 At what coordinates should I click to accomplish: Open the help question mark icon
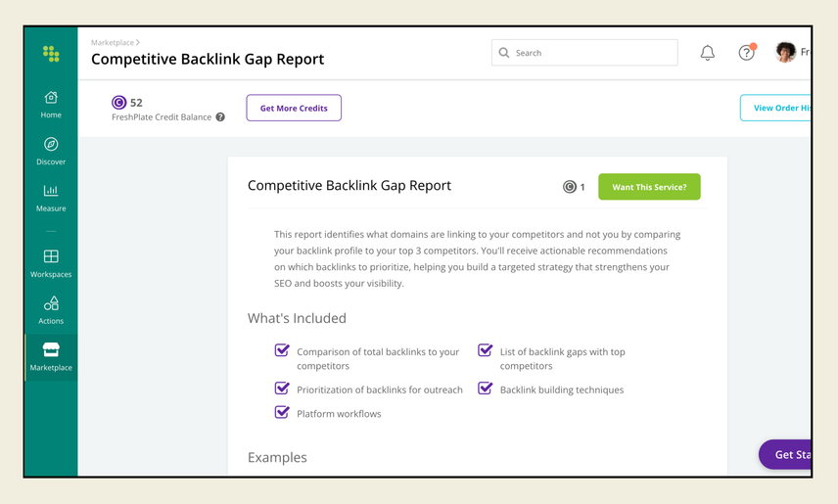point(746,53)
